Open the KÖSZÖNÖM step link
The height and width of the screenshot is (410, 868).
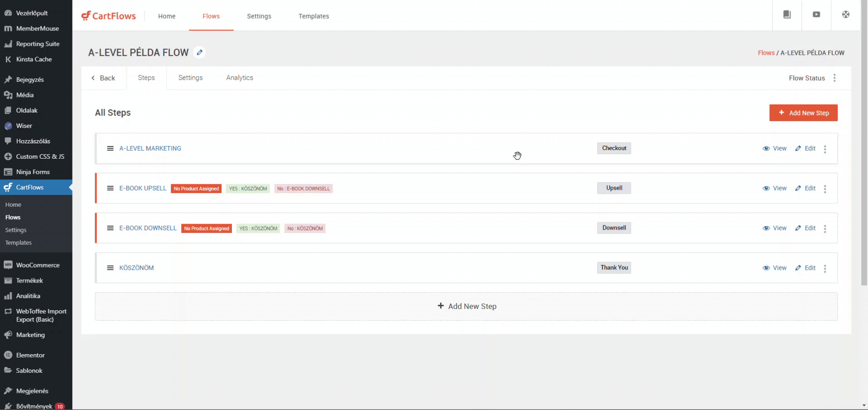136,268
